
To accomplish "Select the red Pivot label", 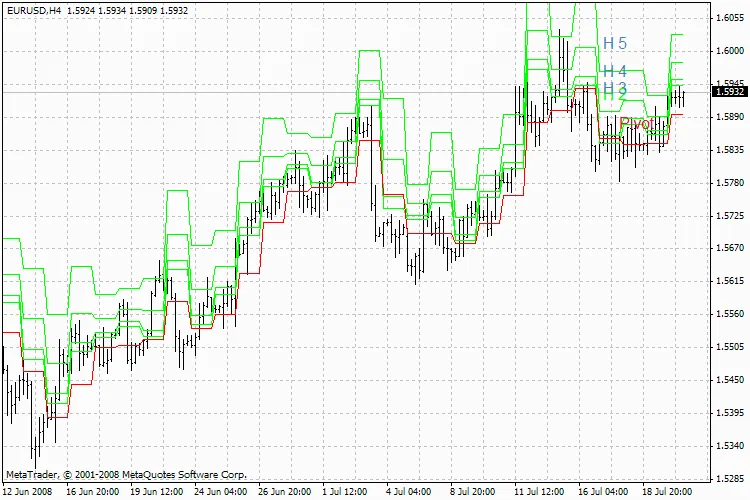I will pos(636,124).
